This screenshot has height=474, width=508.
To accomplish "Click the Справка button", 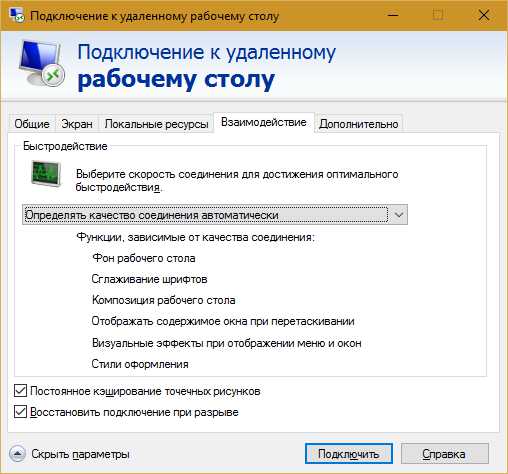I will [x=444, y=454].
